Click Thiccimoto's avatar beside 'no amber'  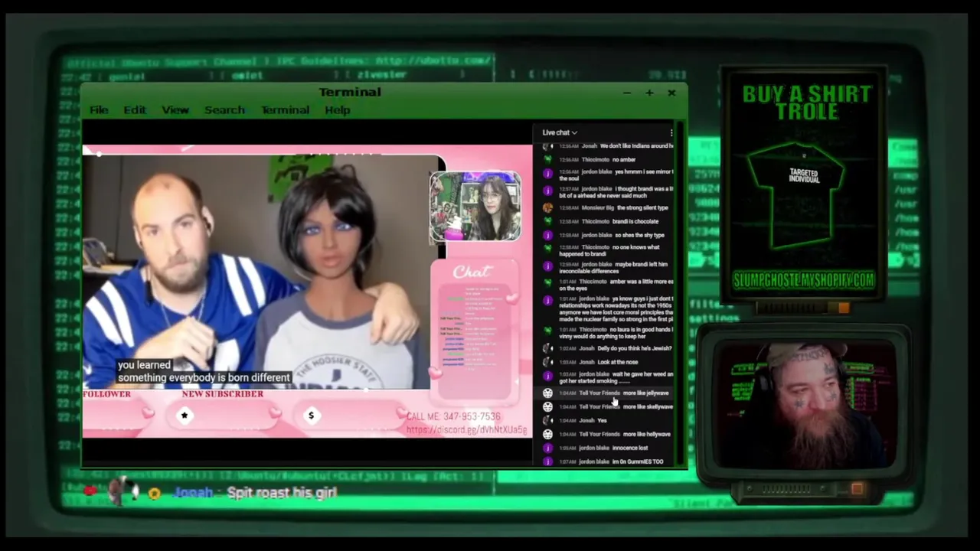[547, 160]
